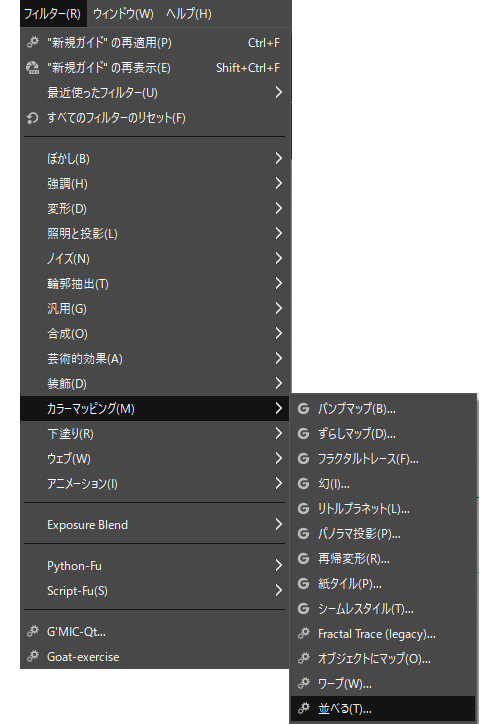Click the gear icon next to G'MIC-Qt

[32, 631]
